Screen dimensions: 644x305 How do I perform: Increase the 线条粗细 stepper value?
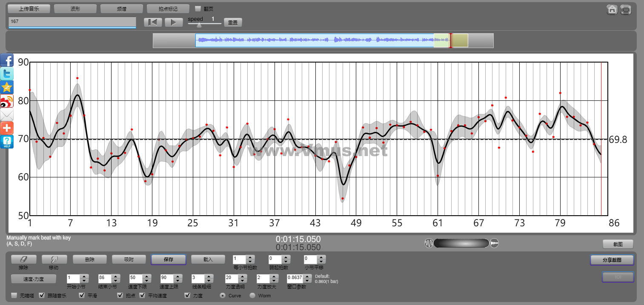coord(209,276)
